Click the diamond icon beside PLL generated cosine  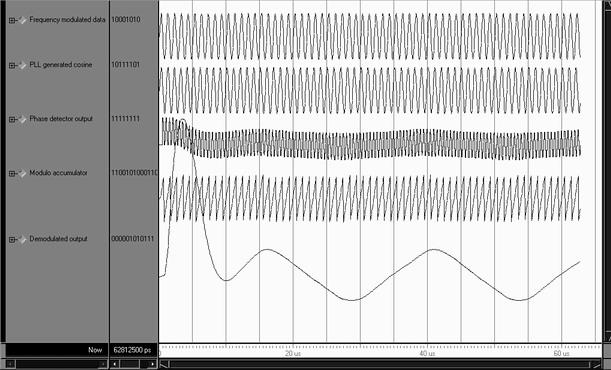(x=23, y=65)
